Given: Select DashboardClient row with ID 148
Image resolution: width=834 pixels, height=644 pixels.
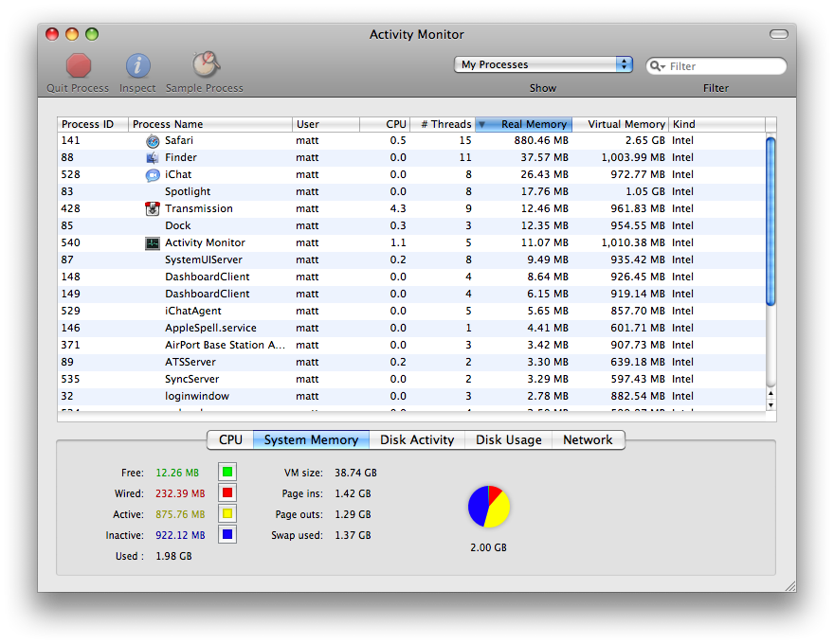Looking at the screenshot, I should coord(411,277).
